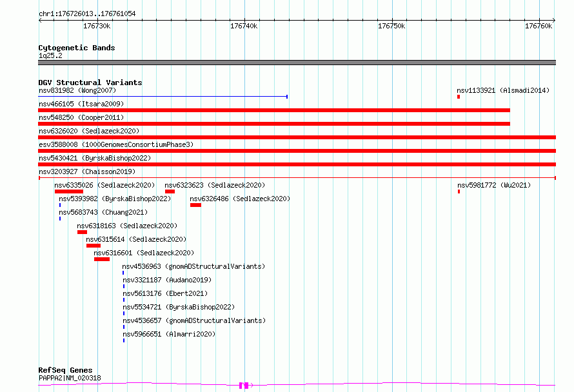Select the nsv5430421 variant bar
The width and height of the screenshot is (574, 392).
click(297, 164)
